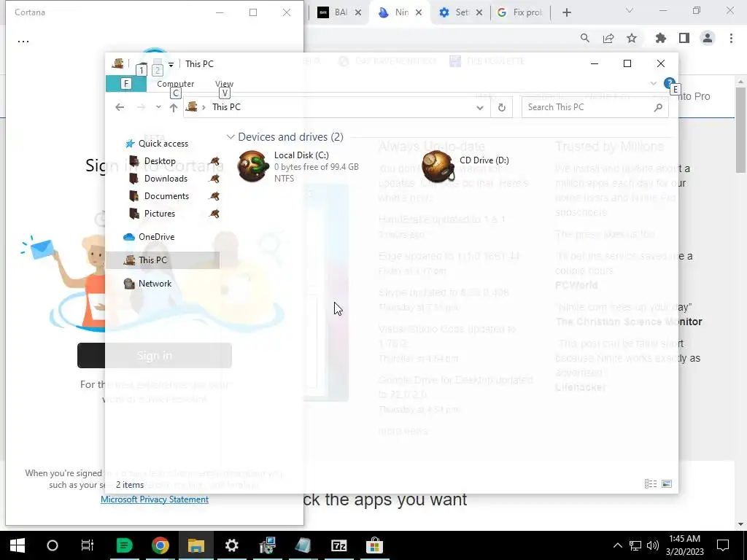Open Task View in the taskbar
Image resolution: width=747 pixels, height=560 pixels.
tap(88, 545)
